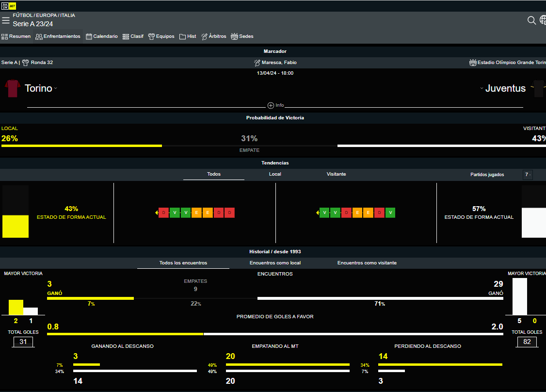
Task: Click the search magnifier icon
Action: [x=531, y=20]
